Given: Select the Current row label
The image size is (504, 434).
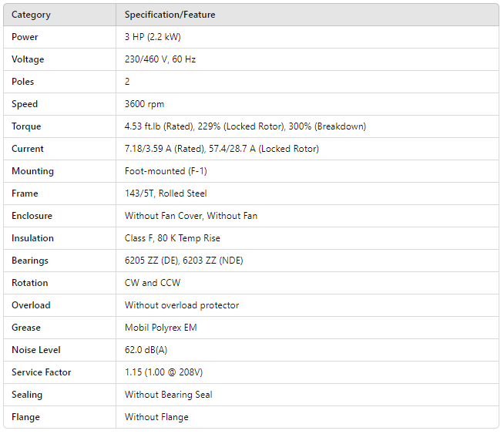Looking at the screenshot, I should point(28,149).
